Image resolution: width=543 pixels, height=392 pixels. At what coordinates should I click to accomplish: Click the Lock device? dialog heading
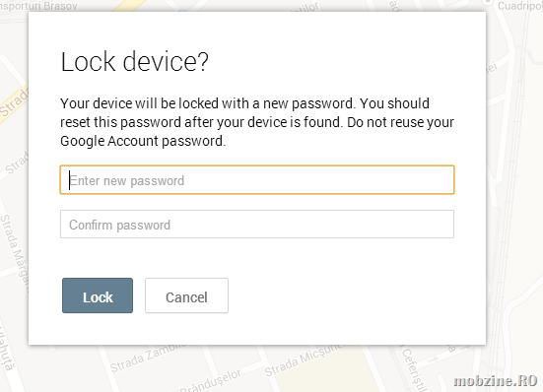coord(134,62)
